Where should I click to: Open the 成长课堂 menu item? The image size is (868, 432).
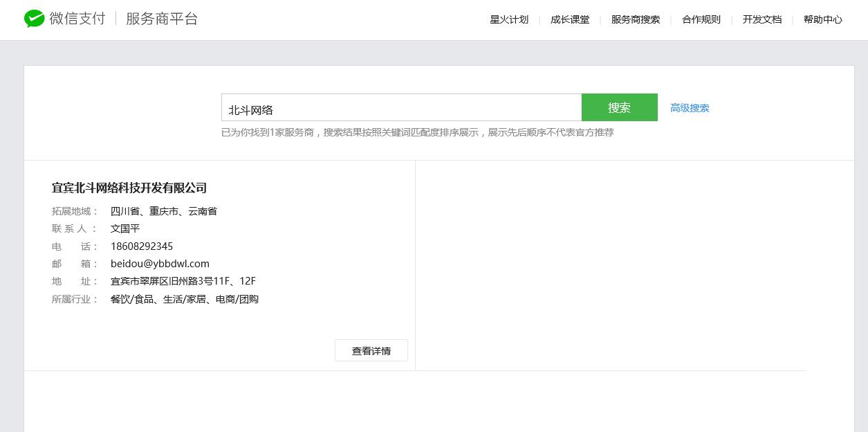click(x=570, y=20)
